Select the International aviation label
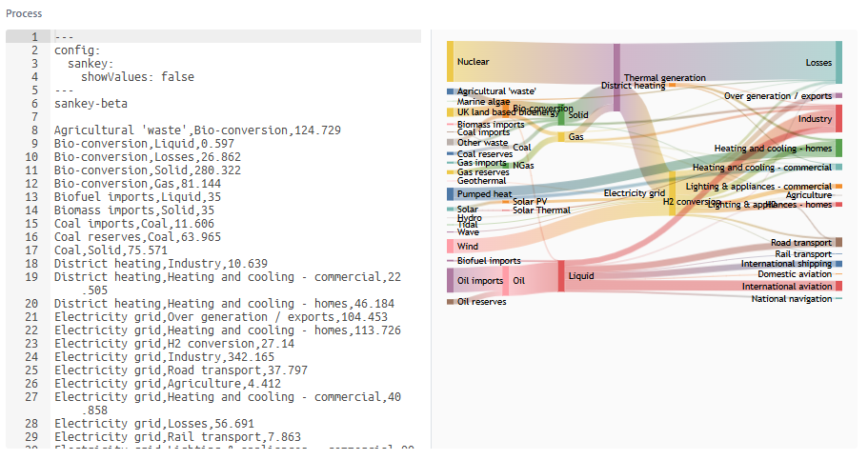This screenshot has width=868, height=460. (x=787, y=286)
